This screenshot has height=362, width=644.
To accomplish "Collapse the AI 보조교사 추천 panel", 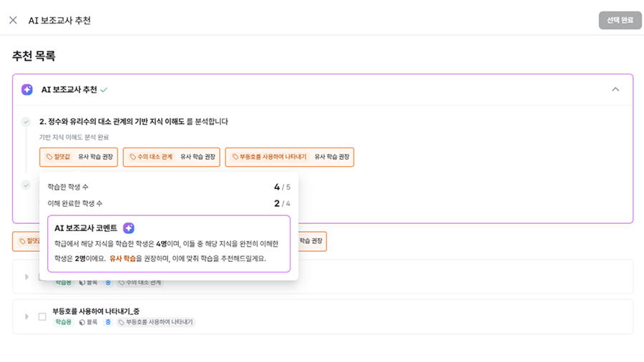I will (x=615, y=89).
